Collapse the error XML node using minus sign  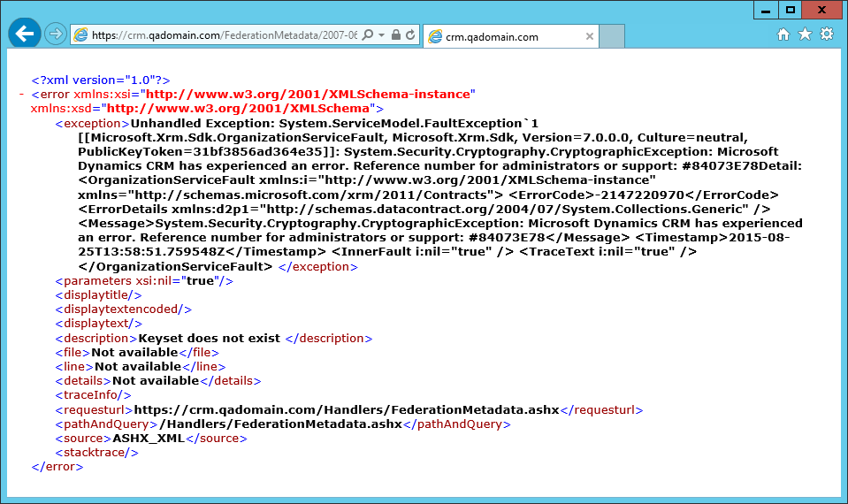[x=20, y=94]
